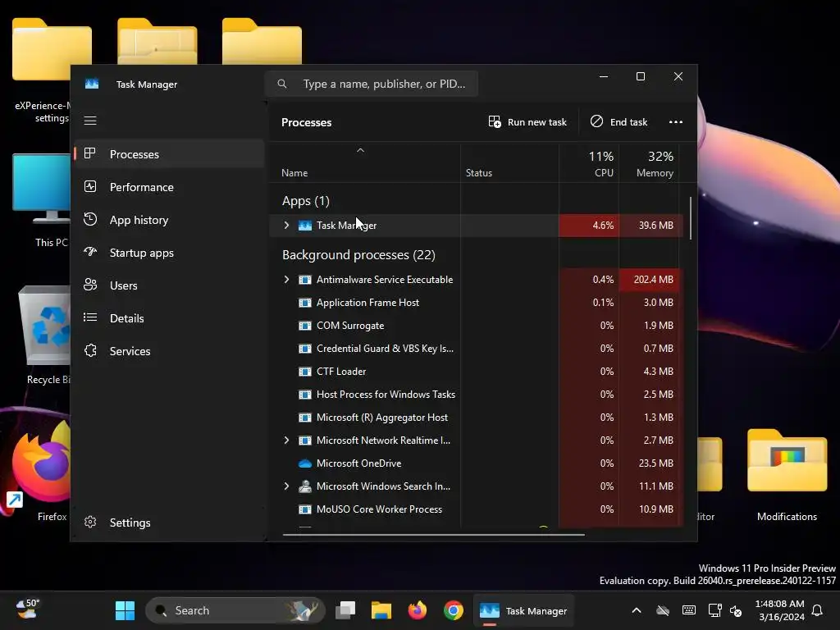The height and width of the screenshot is (630, 840).
Task: Click the Services puzzle icon
Action: (x=90, y=350)
